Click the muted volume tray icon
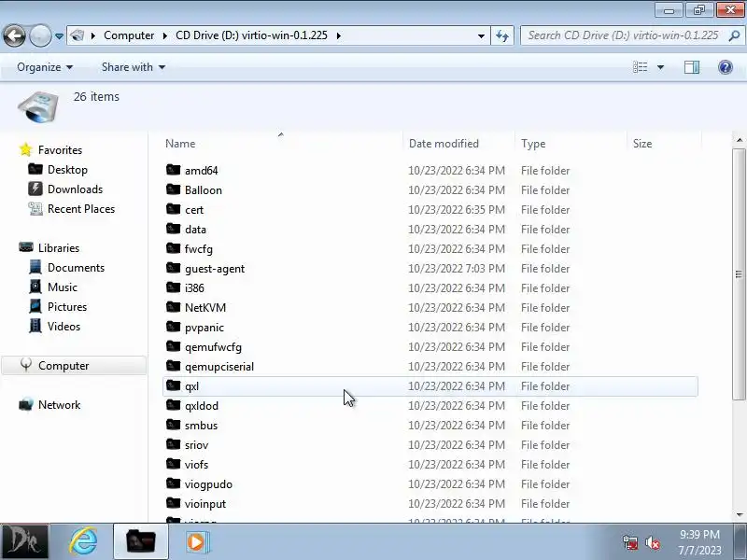747x560 pixels. [x=652, y=542]
